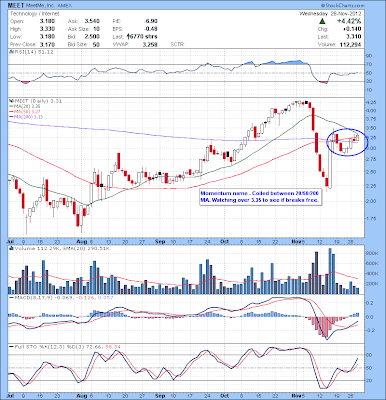This screenshot has width=386, height=400.
Task: Click Sep on the price chart date axis
Action: [160, 242]
